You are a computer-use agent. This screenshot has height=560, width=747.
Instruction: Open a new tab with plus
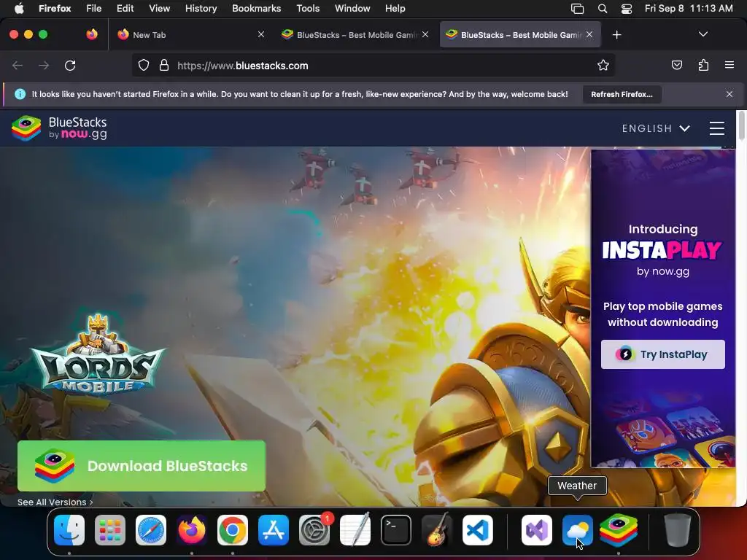pos(616,34)
